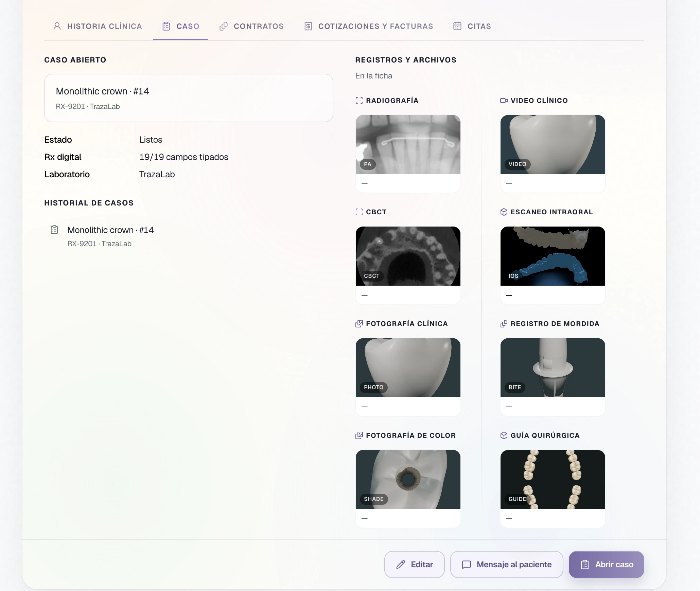700x591 pixels.
Task: Click the cube icon beside Escaneo Intraoral
Action: click(x=504, y=212)
